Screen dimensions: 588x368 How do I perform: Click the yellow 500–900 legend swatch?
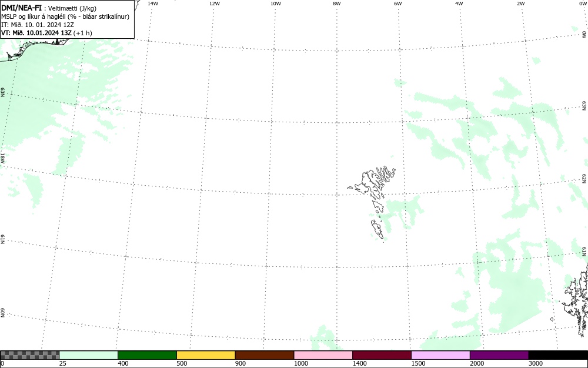click(206, 355)
